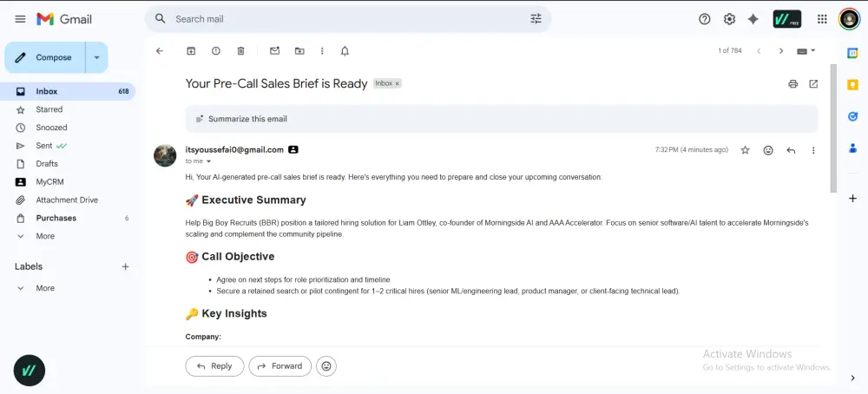Viewport: 868px width, 394px height.
Task: Open the Inbox folder
Action: [x=68, y=91]
